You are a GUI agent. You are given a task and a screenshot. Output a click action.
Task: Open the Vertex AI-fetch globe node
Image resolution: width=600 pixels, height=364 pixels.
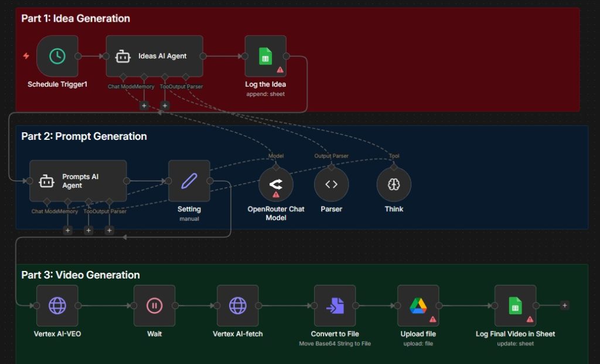(x=238, y=305)
